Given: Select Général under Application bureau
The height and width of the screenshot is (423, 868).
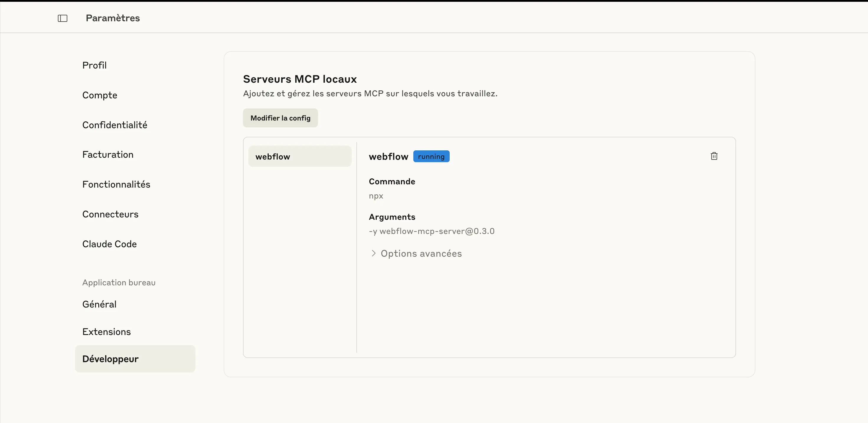Looking at the screenshot, I should coord(99,304).
